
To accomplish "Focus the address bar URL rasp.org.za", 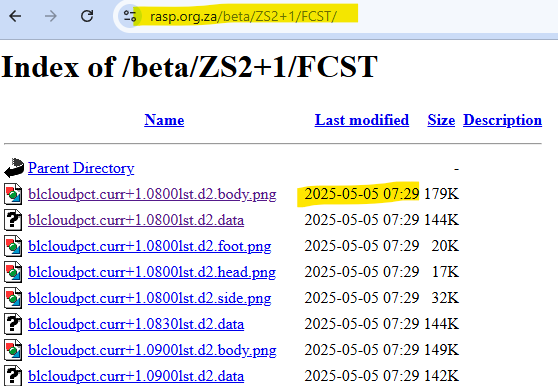I will [x=243, y=16].
